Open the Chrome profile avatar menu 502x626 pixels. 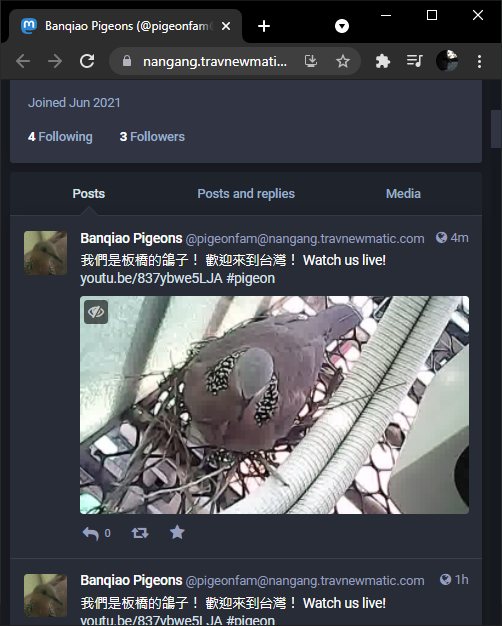447,61
